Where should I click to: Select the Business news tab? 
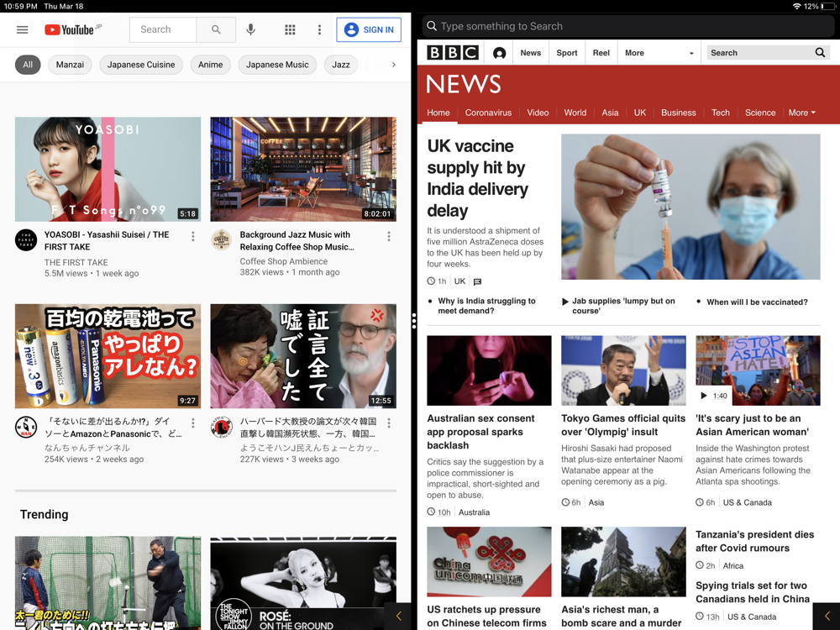678,113
